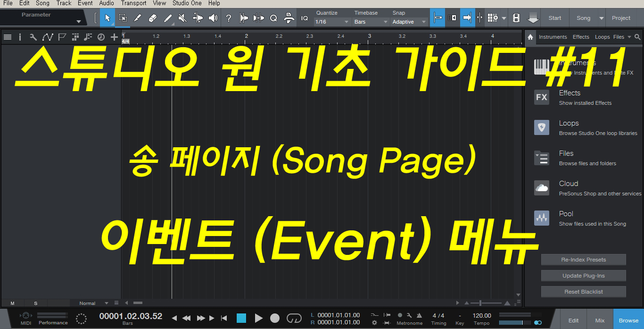Open the MIDI monitor icon
The image size is (644, 329).
(26, 316)
